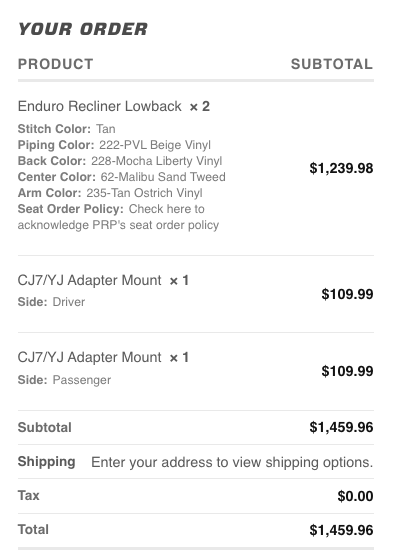Select the Enduro Recliner Lowback product name
This screenshot has width=399, height=558.
click(100, 106)
